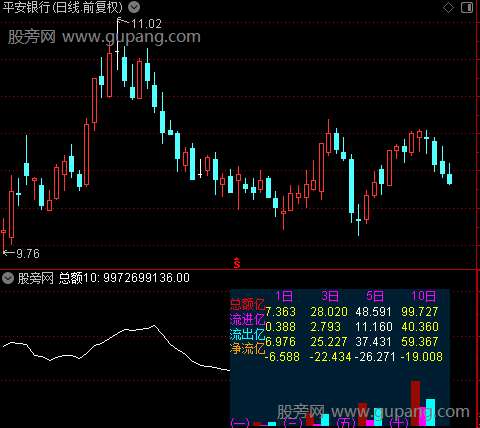Select the 6.976 outflow value
Viewport: 480px width, 428px height.
(281, 342)
